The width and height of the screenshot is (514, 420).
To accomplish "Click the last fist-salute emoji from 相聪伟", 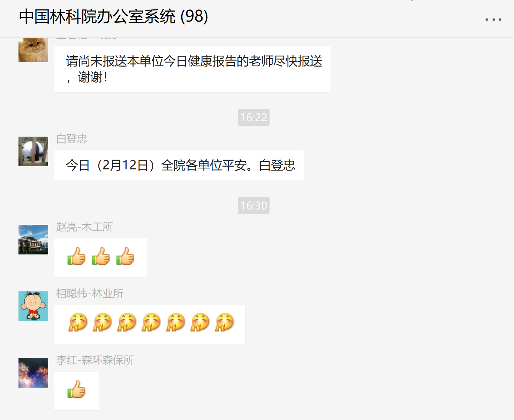I will pyautogui.click(x=224, y=322).
